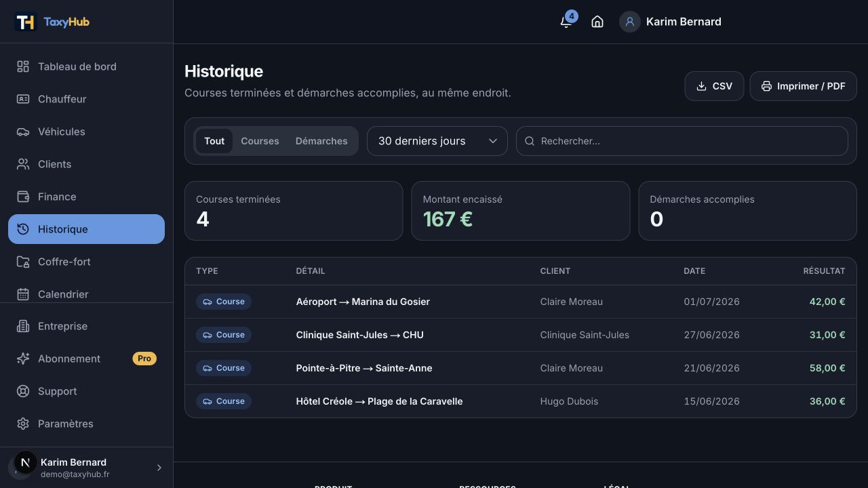This screenshot has width=868, height=488.
Task: Open Abonnement menu item
Action: [x=86, y=359]
